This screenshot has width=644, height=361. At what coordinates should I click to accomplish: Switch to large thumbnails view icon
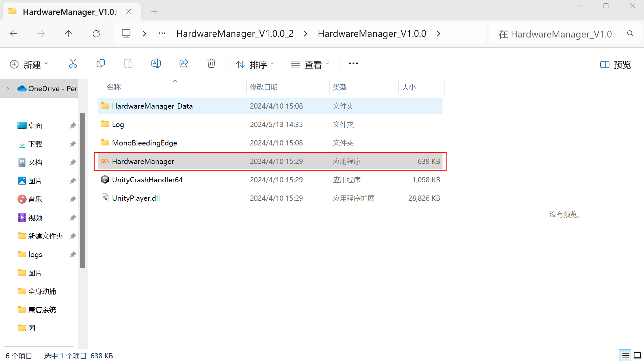(637, 356)
